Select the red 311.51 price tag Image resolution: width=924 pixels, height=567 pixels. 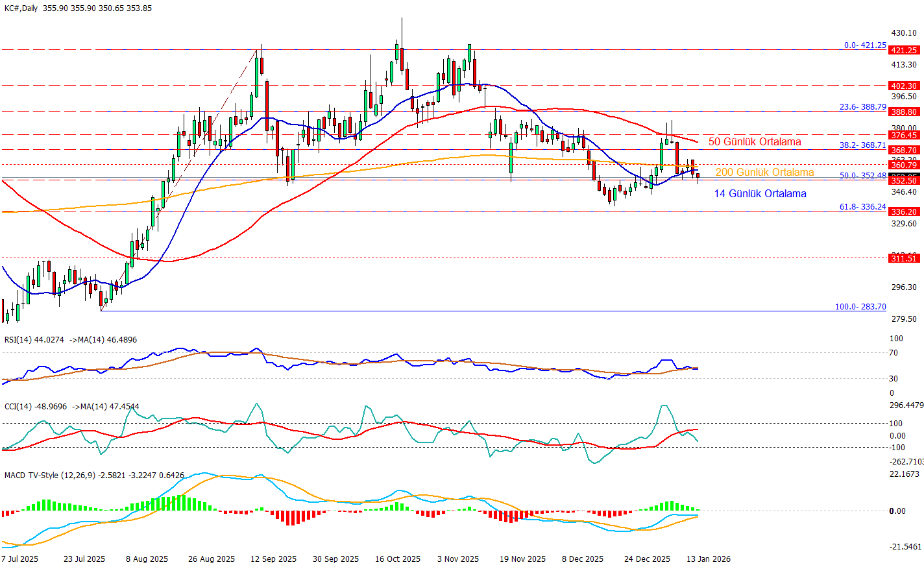(904, 258)
